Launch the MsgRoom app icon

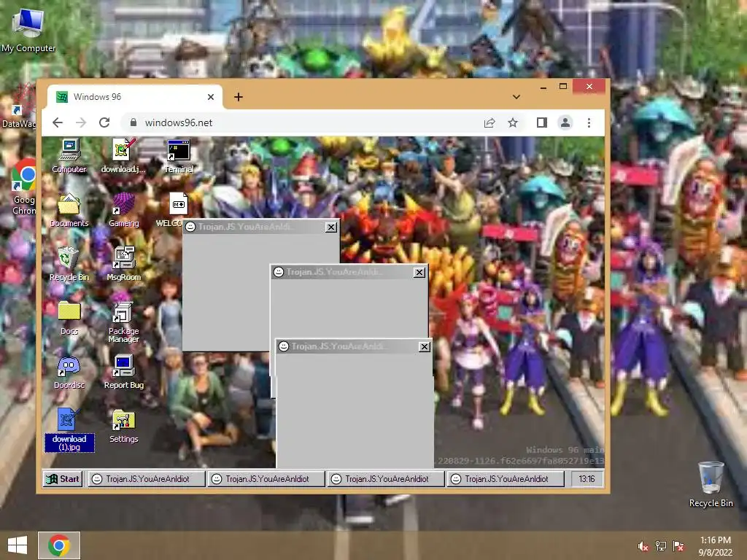point(123,263)
